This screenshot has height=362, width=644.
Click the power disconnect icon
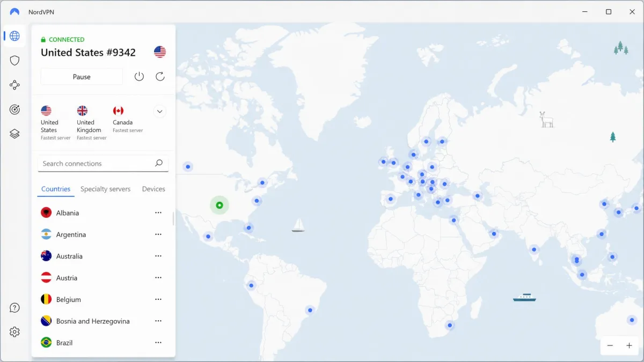pyautogui.click(x=139, y=77)
